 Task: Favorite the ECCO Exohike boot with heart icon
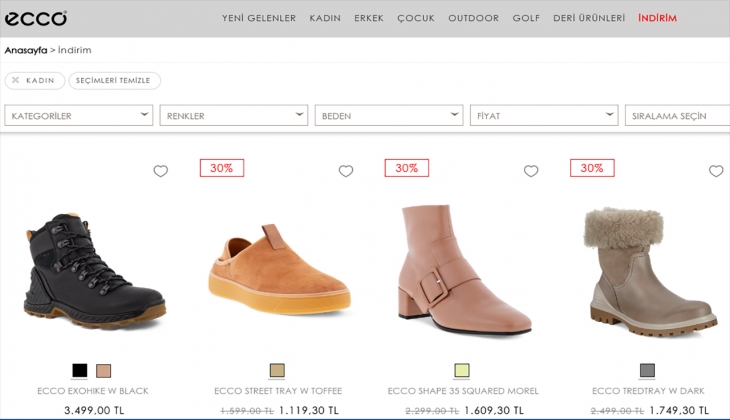pos(160,171)
